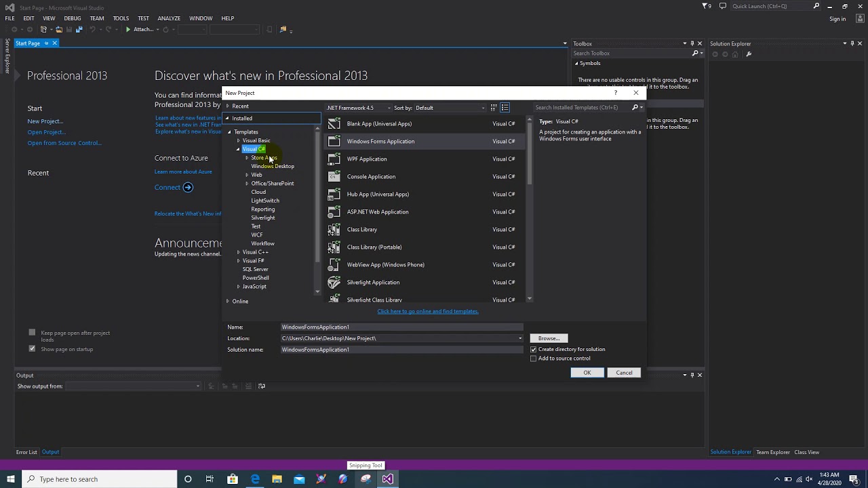Click the project Name input field

[x=402, y=327]
